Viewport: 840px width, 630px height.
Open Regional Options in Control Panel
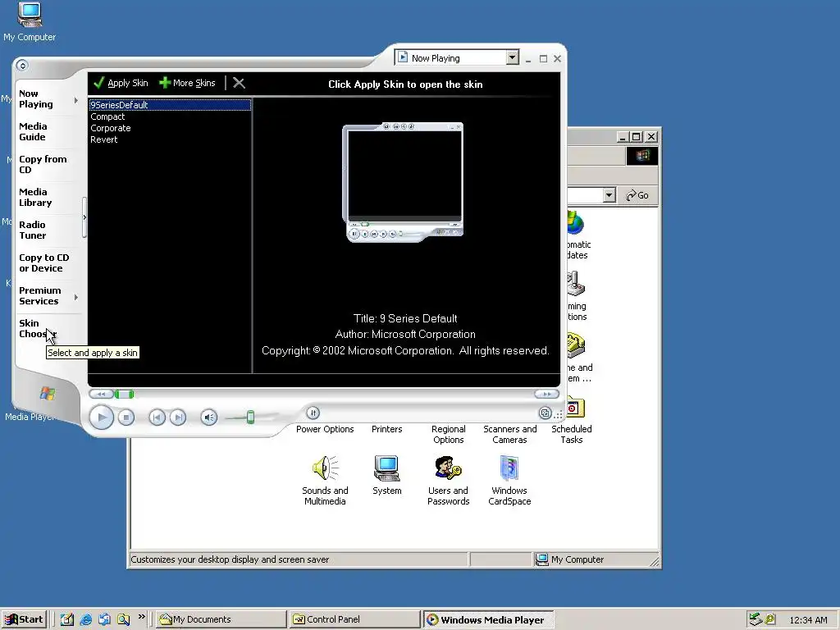pyautogui.click(x=449, y=435)
